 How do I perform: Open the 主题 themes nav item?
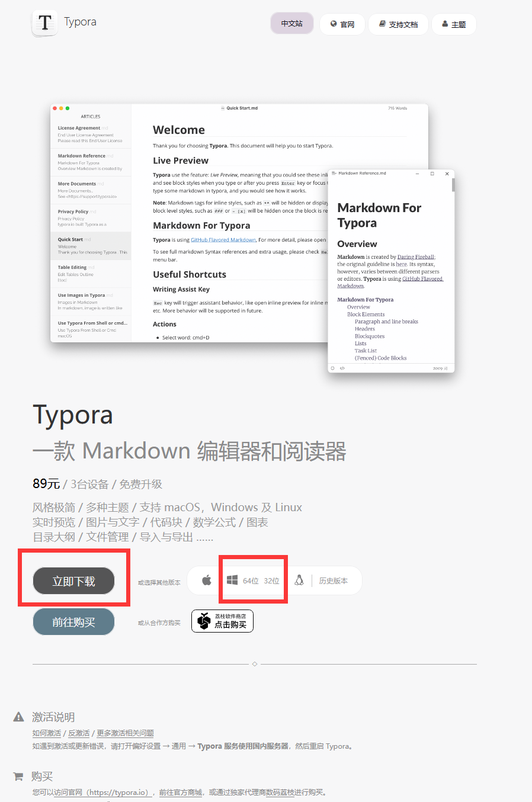coord(454,24)
